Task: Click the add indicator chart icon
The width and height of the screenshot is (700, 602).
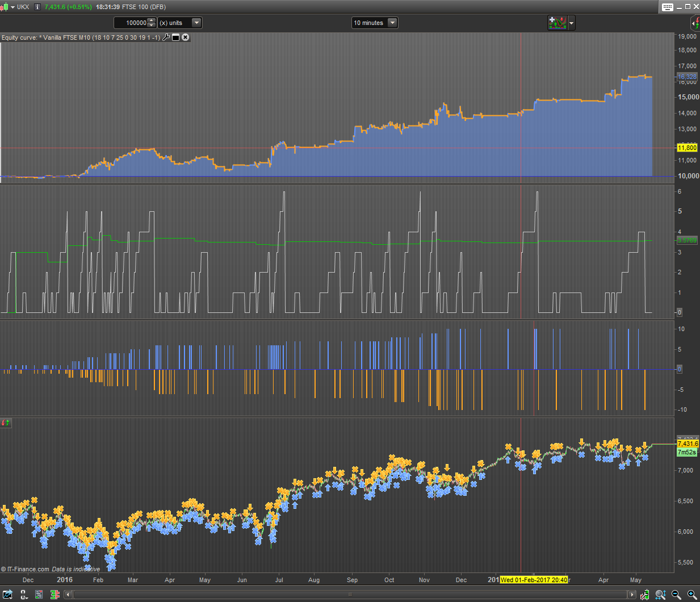Action: (x=557, y=23)
